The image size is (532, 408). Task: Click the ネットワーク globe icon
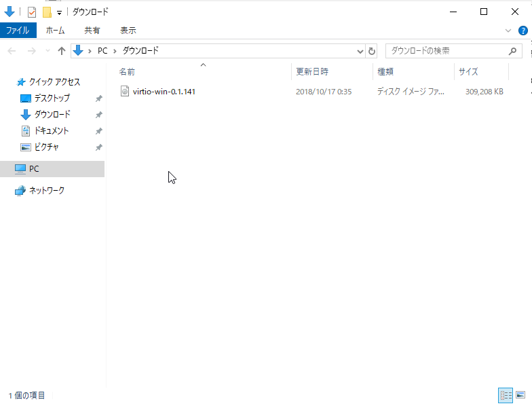coord(20,191)
